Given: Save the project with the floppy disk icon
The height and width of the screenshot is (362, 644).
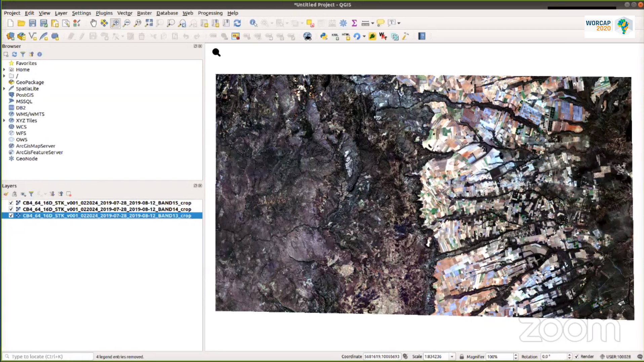Looking at the screenshot, I should click(x=32, y=23).
